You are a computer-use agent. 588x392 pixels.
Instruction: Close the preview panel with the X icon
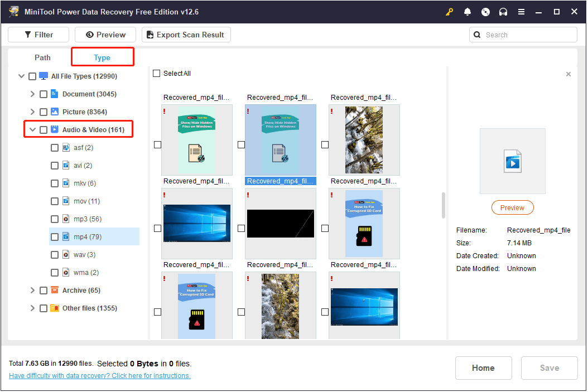[568, 74]
